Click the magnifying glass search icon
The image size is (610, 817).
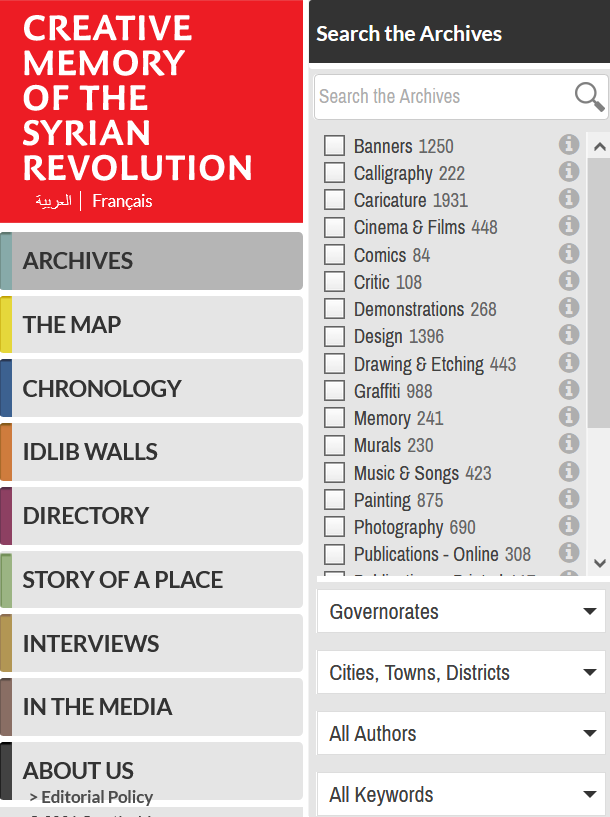[589, 96]
